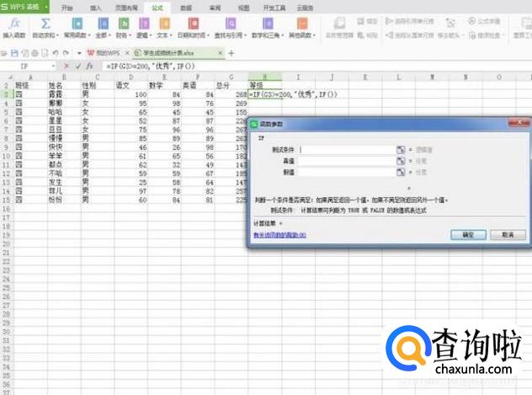The image size is (532, 395).
Task: Switch to the Cloud Services (云服务) tab
Action: [305, 8]
